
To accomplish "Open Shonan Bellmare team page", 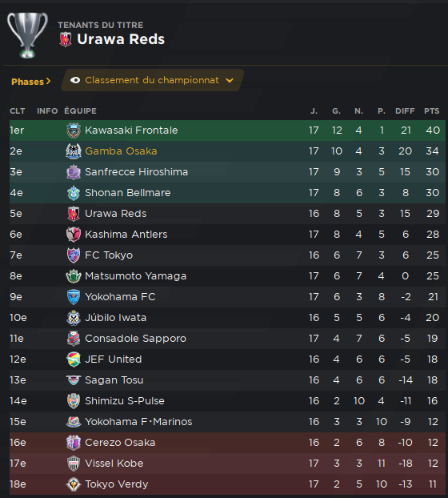I will click(127, 193).
